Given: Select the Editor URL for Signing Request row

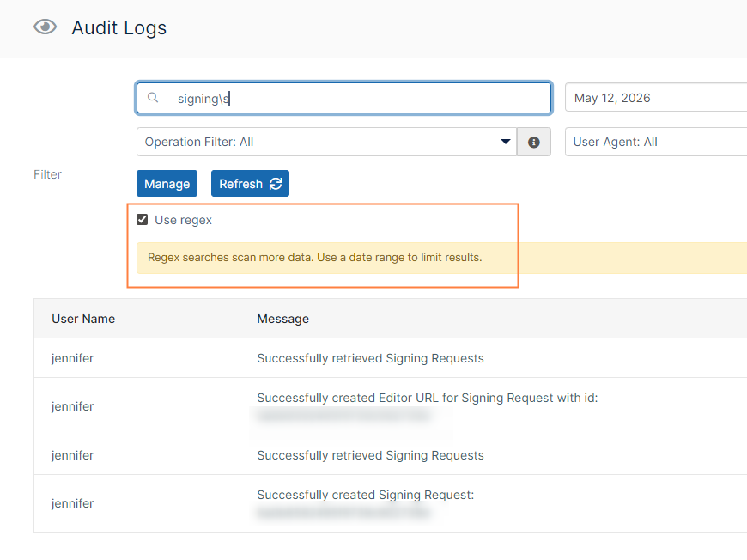Looking at the screenshot, I should [390, 406].
